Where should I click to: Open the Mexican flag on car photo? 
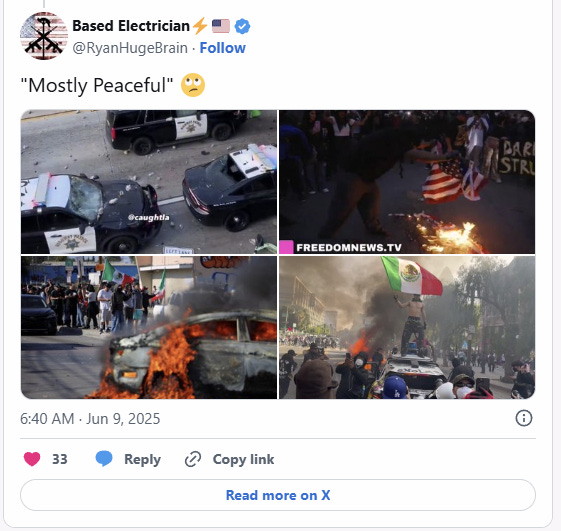point(407,327)
